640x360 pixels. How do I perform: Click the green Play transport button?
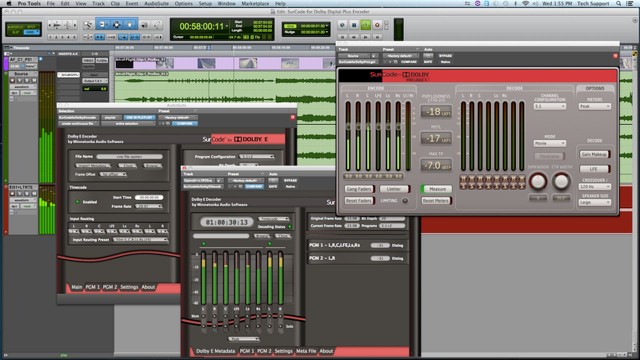[365, 25]
